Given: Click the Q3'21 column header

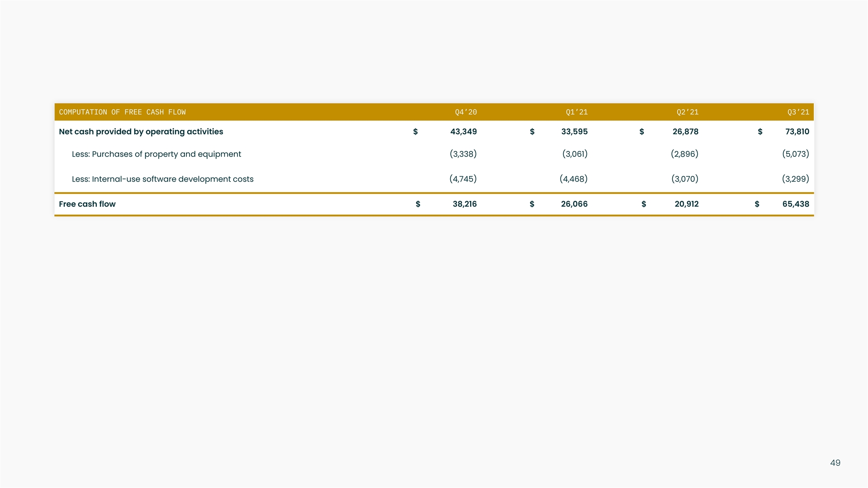Looking at the screenshot, I should click(x=798, y=112).
